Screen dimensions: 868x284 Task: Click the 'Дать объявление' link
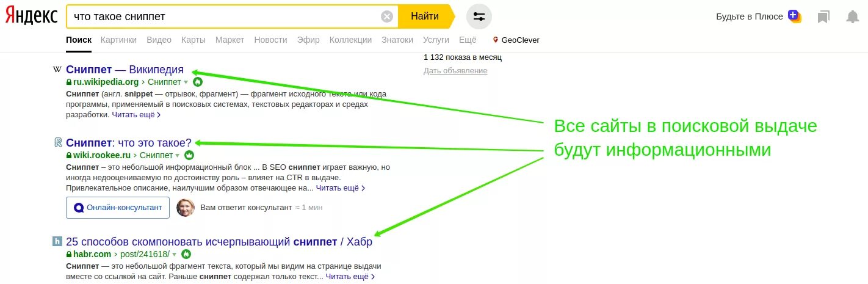[x=455, y=71]
